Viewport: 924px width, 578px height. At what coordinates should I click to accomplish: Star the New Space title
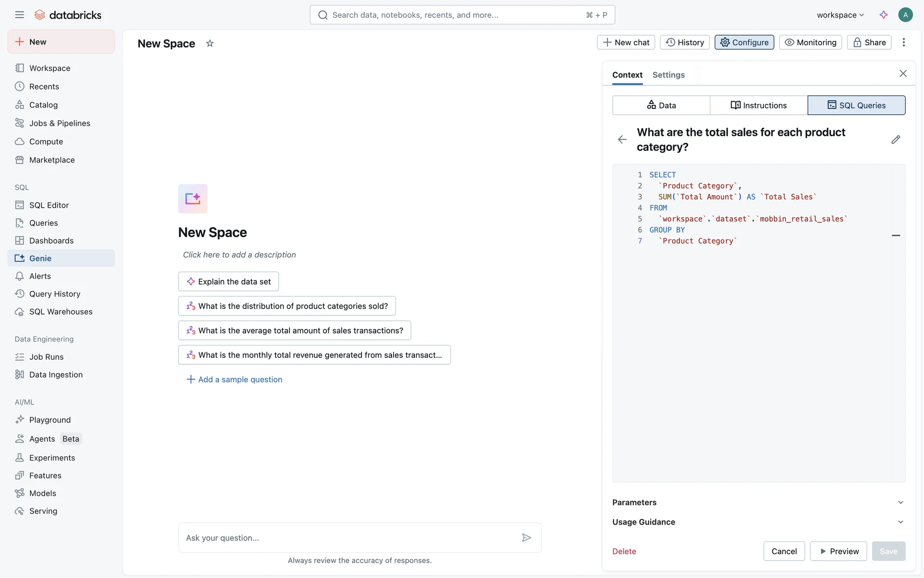click(x=210, y=43)
